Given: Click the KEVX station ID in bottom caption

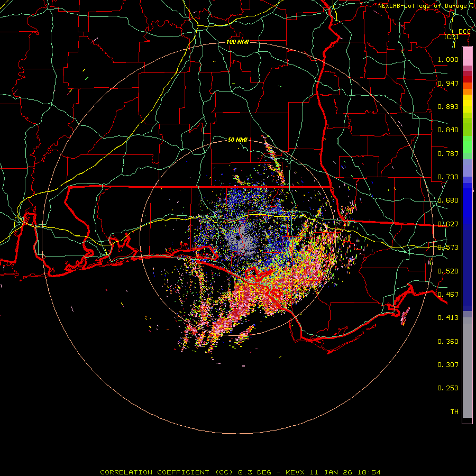Looking at the screenshot, I should [296, 472].
